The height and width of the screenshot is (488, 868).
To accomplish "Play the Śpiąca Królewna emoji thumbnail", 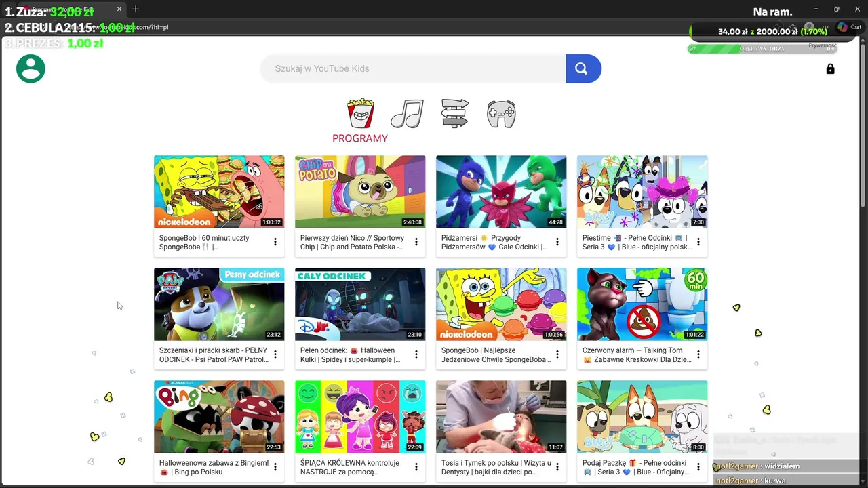I will [360, 417].
